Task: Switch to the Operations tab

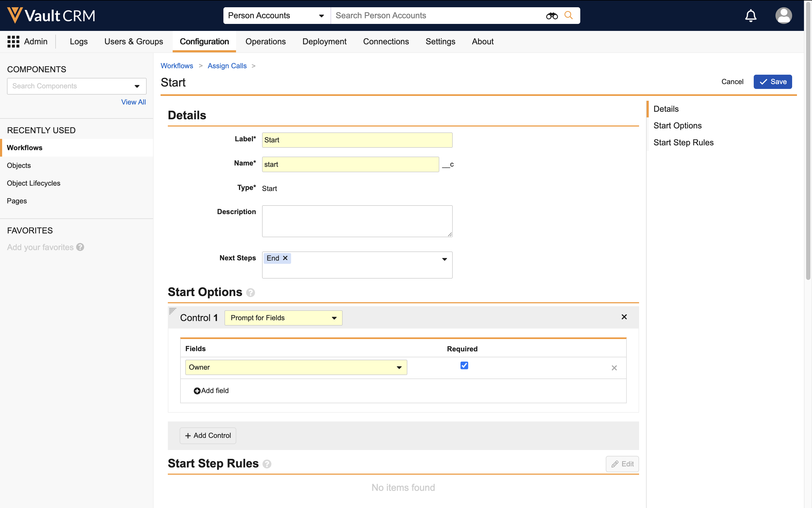Action: (x=265, y=42)
